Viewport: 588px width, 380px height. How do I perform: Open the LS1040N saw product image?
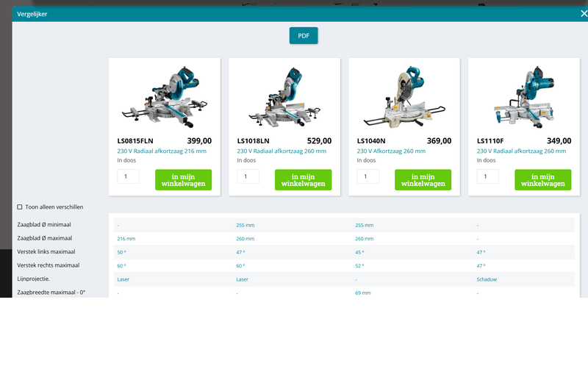point(404,98)
